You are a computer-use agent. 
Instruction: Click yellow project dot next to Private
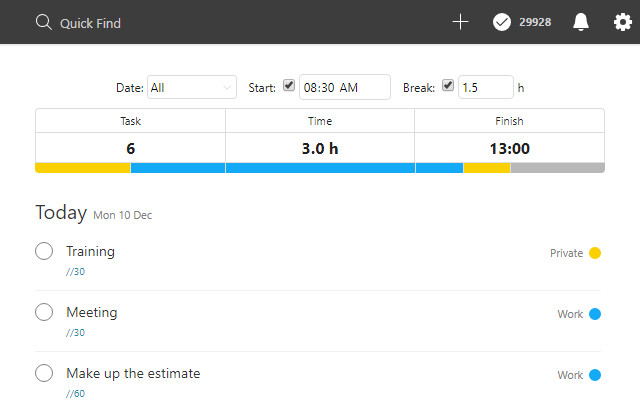point(595,253)
